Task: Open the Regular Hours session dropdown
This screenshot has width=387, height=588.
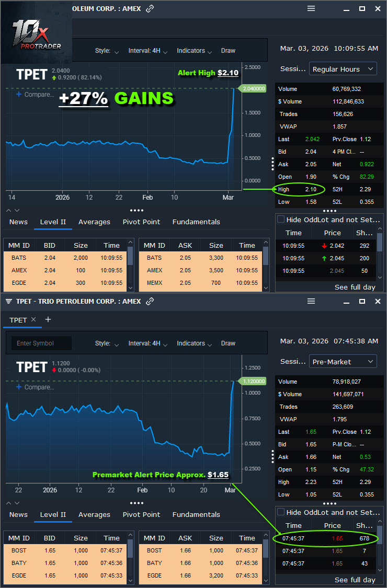Action: 343,69
